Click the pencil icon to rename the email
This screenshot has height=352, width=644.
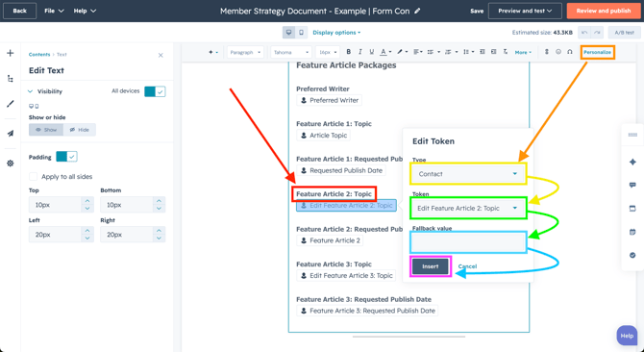(417, 12)
